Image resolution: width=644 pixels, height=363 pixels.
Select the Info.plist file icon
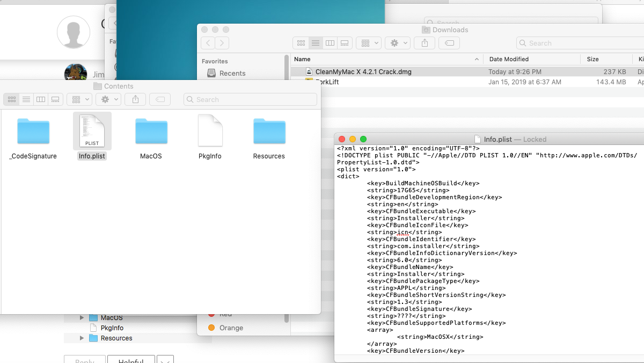point(92,131)
